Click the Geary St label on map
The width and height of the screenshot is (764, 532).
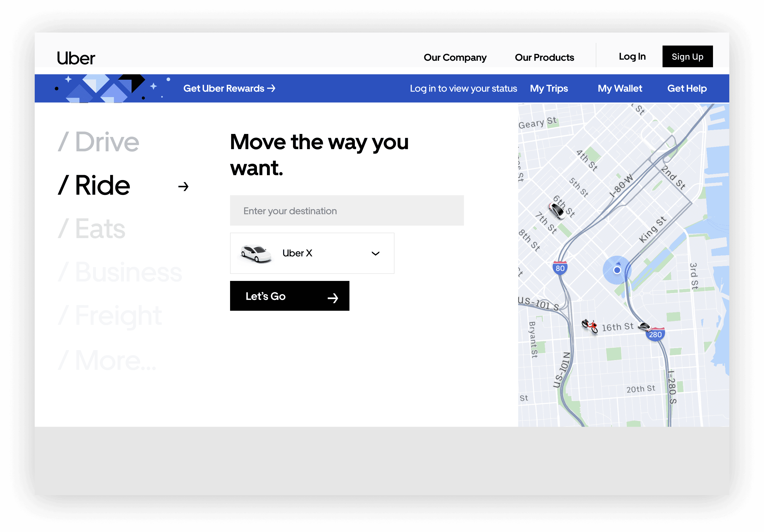tap(537, 123)
